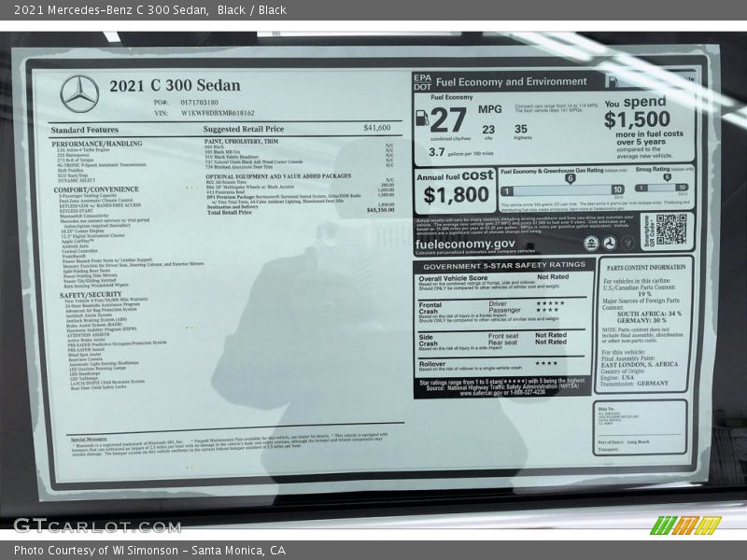Click the Mercedes-Benz star logo
This screenshot has height=560, width=747.
[x=79, y=93]
